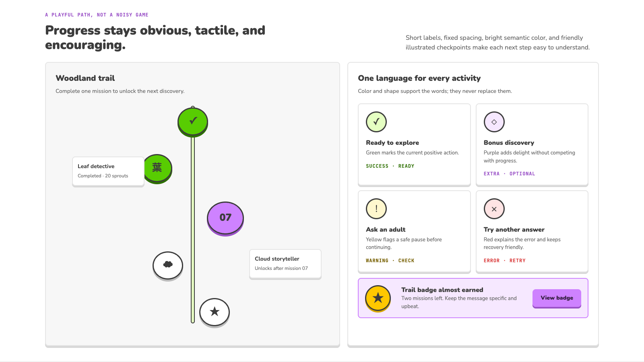Select the green leaf detective node

tap(157, 169)
